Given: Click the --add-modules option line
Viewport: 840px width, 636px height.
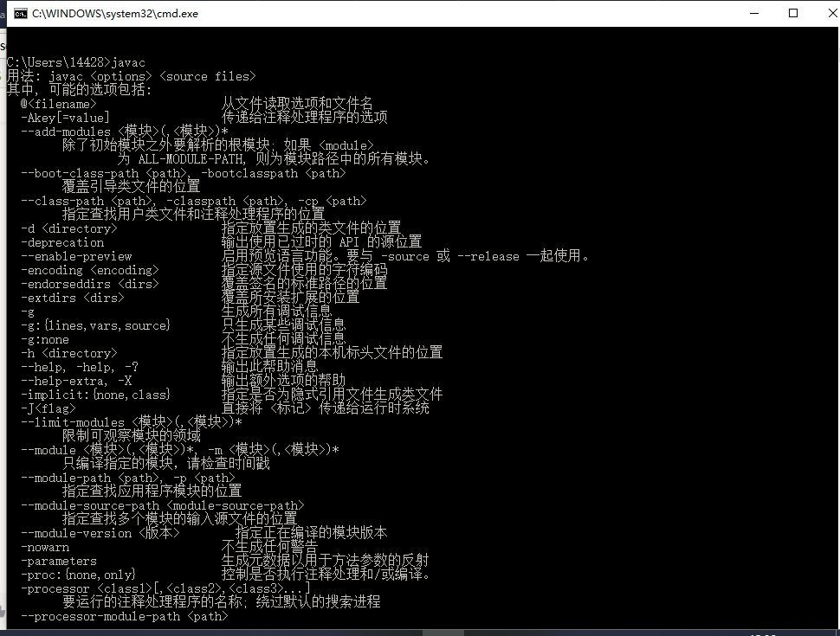Looking at the screenshot, I should [125, 132].
